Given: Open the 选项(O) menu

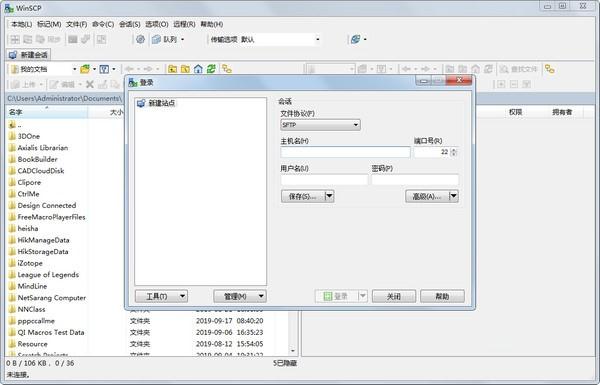Looking at the screenshot, I should pyautogui.click(x=157, y=24).
